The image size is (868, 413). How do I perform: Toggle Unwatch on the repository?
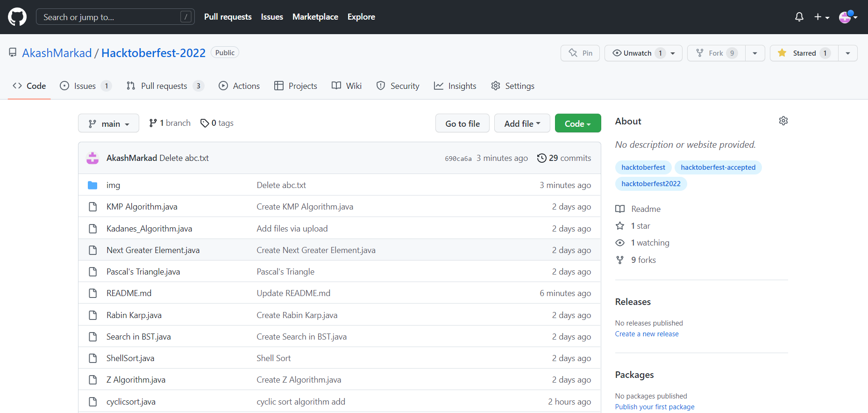[643, 53]
